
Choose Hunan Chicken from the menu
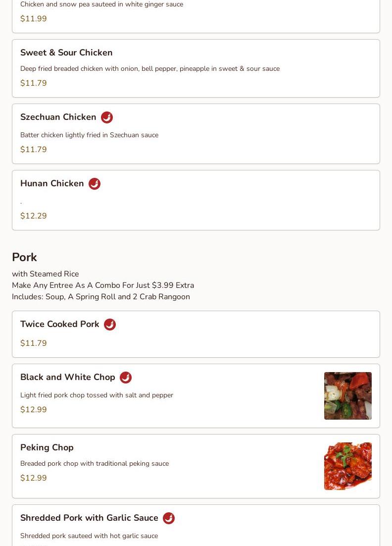tap(52, 183)
